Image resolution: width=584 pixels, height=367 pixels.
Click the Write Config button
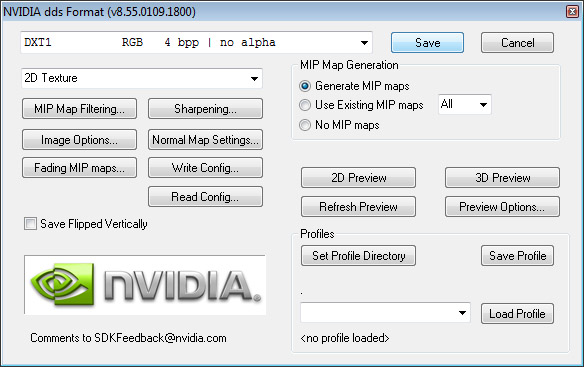(x=205, y=168)
